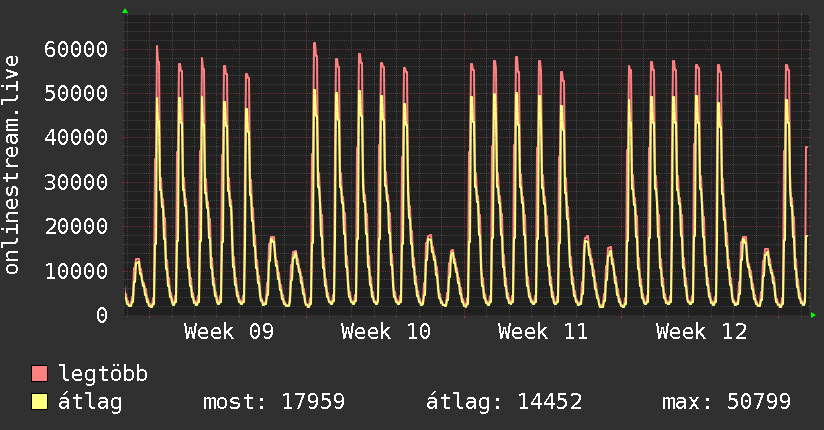The width and height of the screenshot is (824, 430).
Task: Click the 0 y-axis tick label
Action: 102,315
